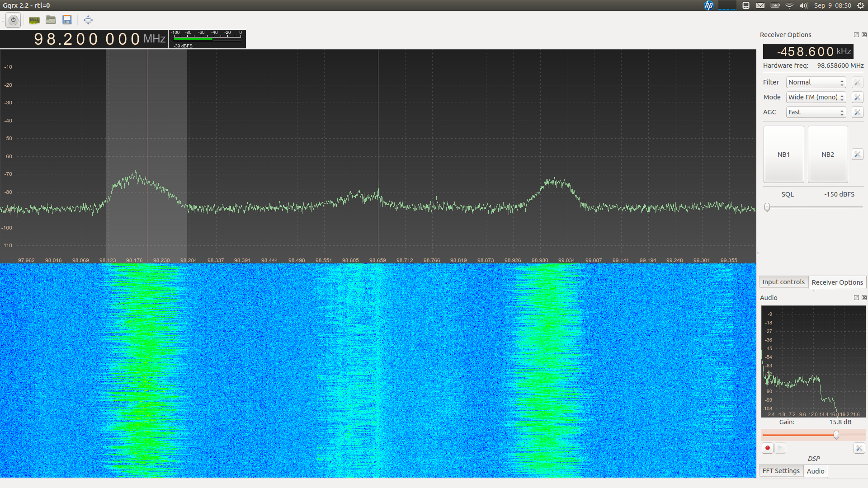Start audio recording with the red button

767,448
